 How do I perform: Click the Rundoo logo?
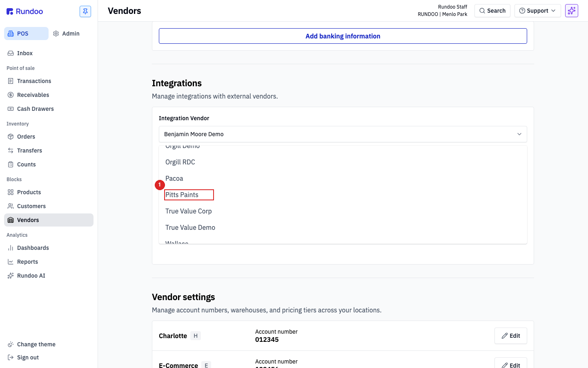click(24, 11)
